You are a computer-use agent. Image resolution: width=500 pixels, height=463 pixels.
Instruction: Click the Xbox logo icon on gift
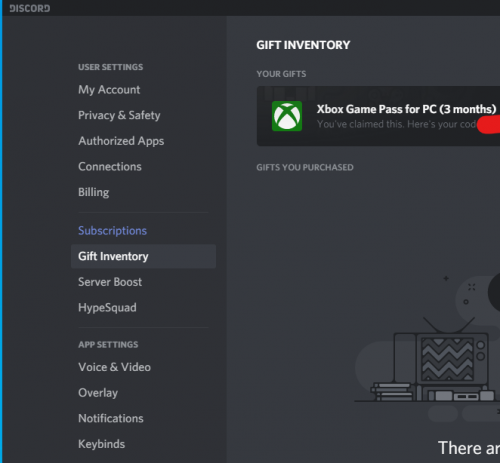tap(287, 116)
